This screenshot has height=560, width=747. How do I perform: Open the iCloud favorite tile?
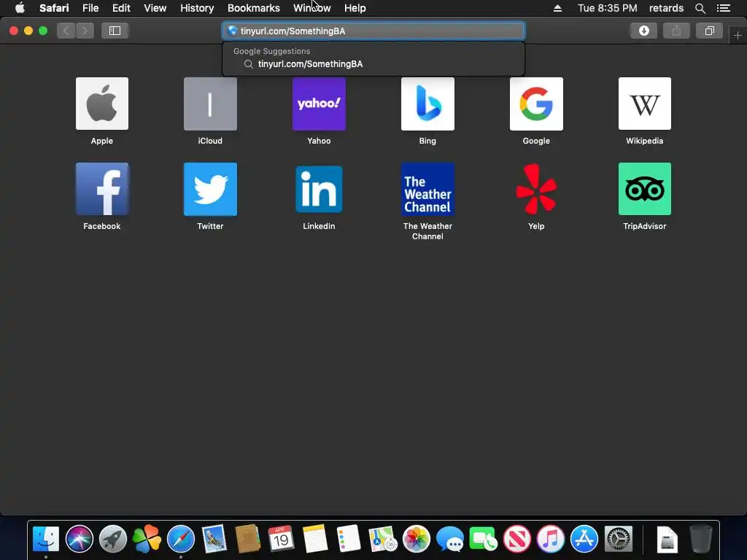[x=210, y=104]
